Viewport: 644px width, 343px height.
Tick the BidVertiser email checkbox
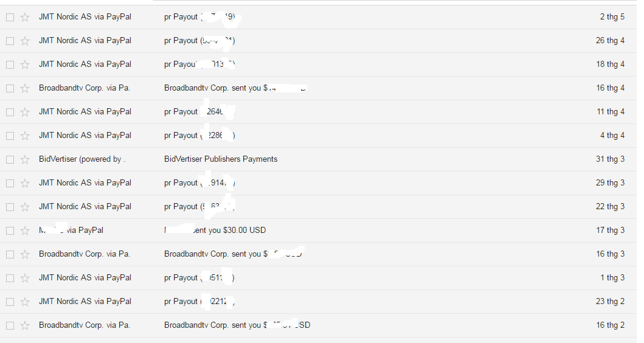(10, 159)
